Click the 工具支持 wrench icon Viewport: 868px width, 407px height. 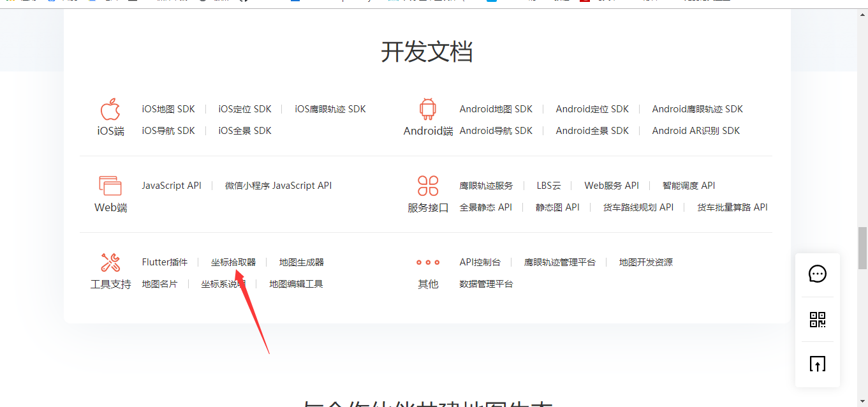click(x=110, y=262)
